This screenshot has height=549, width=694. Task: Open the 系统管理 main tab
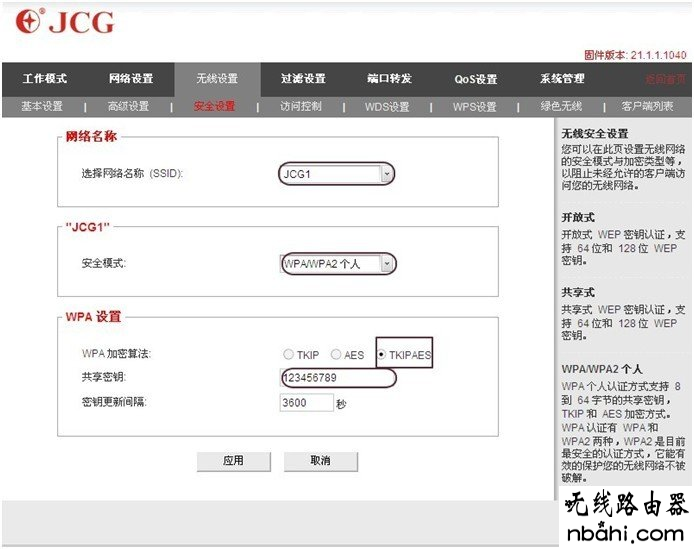[562, 79]
